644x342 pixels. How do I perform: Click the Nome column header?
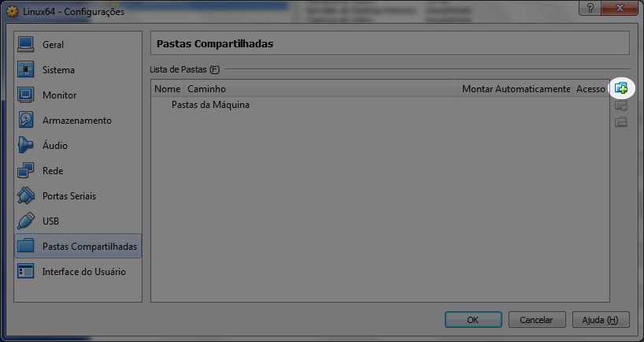[x=168, y=89]
